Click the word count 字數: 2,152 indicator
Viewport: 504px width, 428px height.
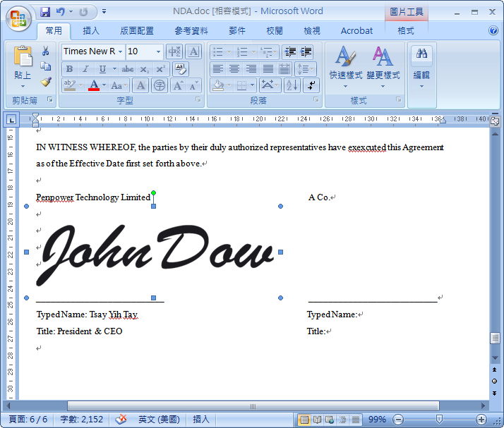81,420
